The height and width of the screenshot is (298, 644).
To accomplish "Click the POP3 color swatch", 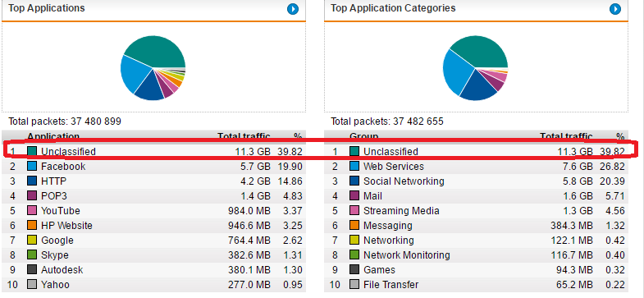I will click(32, 196).
